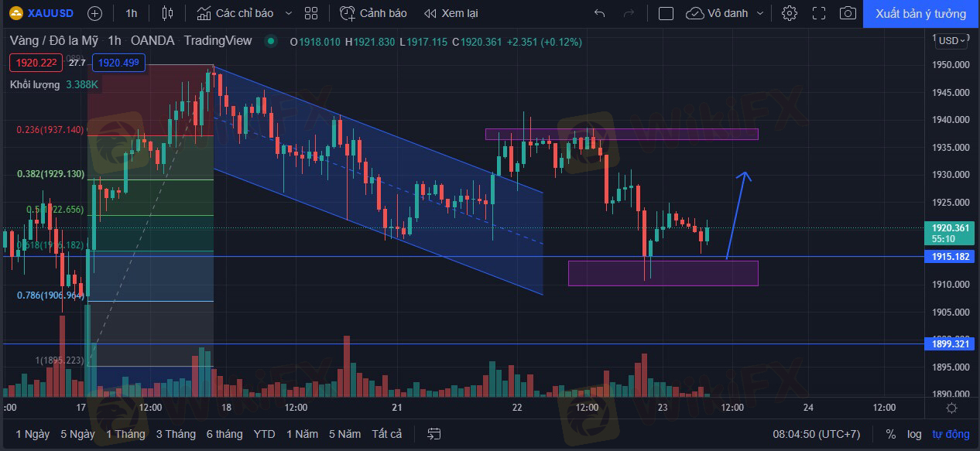The image size is (980, 451).
Task: Open the candlestick chart type selector
Action: point(168,13)
